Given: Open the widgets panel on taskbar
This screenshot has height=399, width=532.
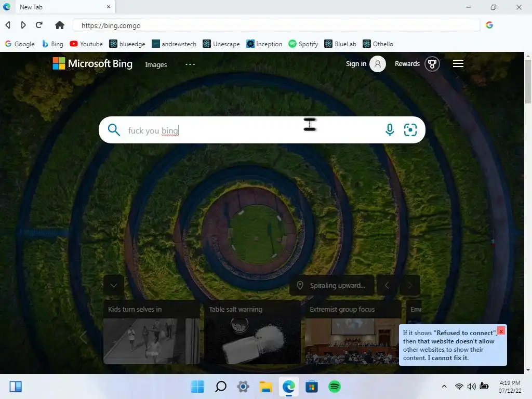Looking at the screenshot, I should pyautogui.click(x=16, y=387).
